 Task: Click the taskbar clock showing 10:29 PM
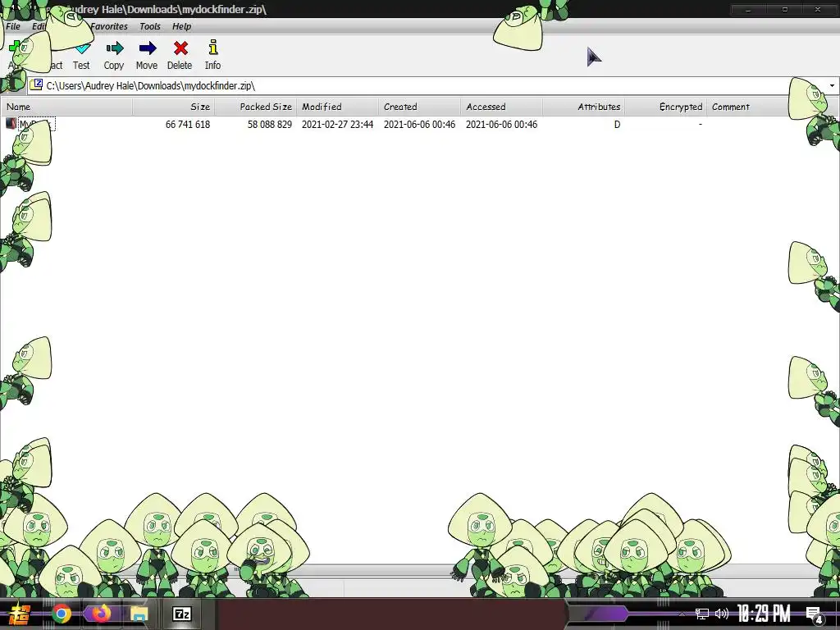coord(764,614)
